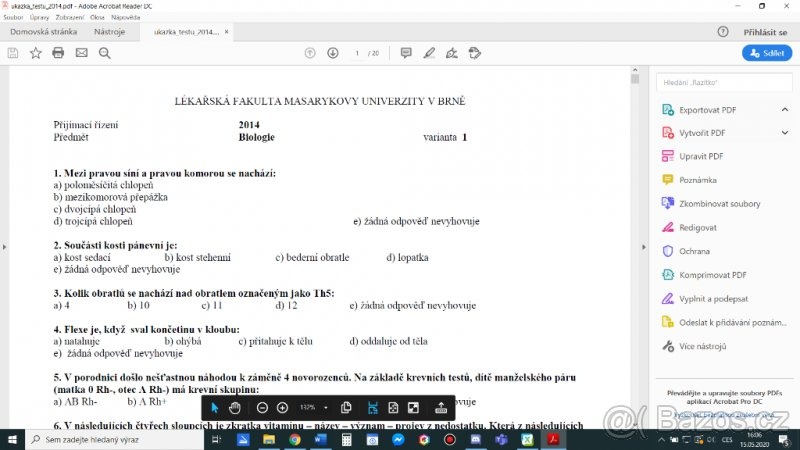Screen dimensions: 800x450
Task: Collapse the right tools pane arrow
Action: (643, 247)
